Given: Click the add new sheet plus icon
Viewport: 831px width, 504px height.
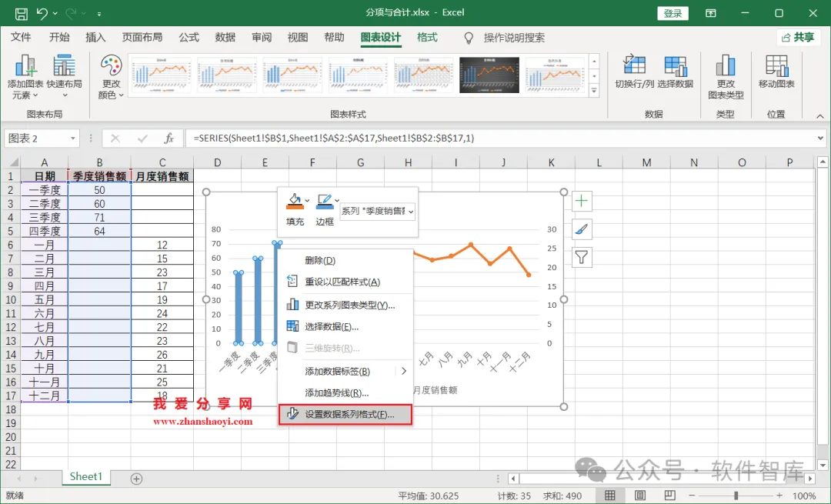Looking at the screenshot, I should point(136,479).
